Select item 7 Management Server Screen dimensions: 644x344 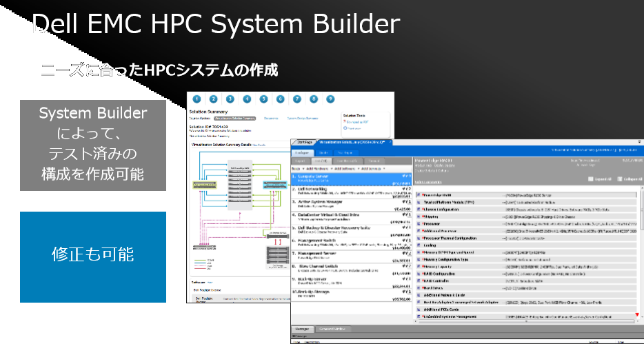tap(351, 257)
